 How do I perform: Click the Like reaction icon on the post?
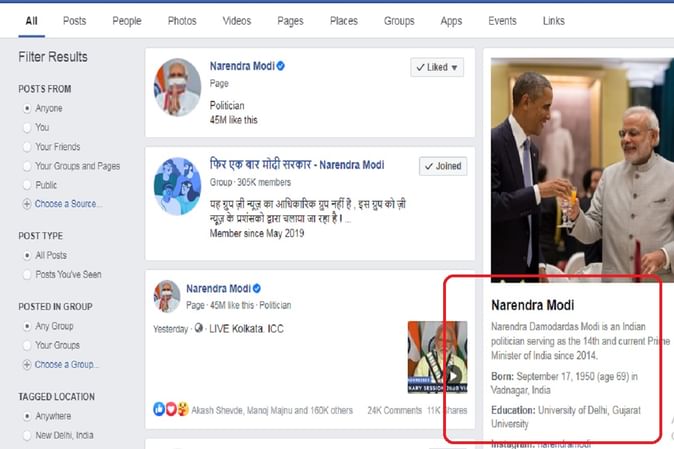(159, 409)
